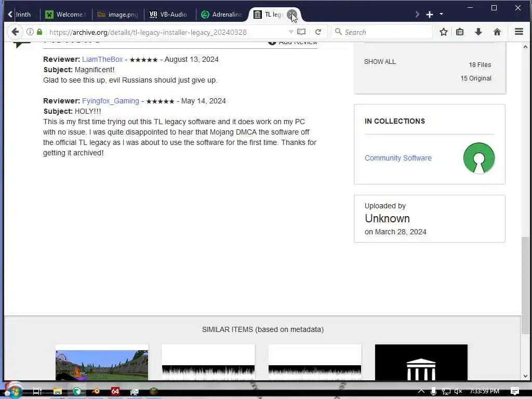This screenshot has width=532, height=399.
Task: Open Blender from the taskbar
Action: pos(96,391)
